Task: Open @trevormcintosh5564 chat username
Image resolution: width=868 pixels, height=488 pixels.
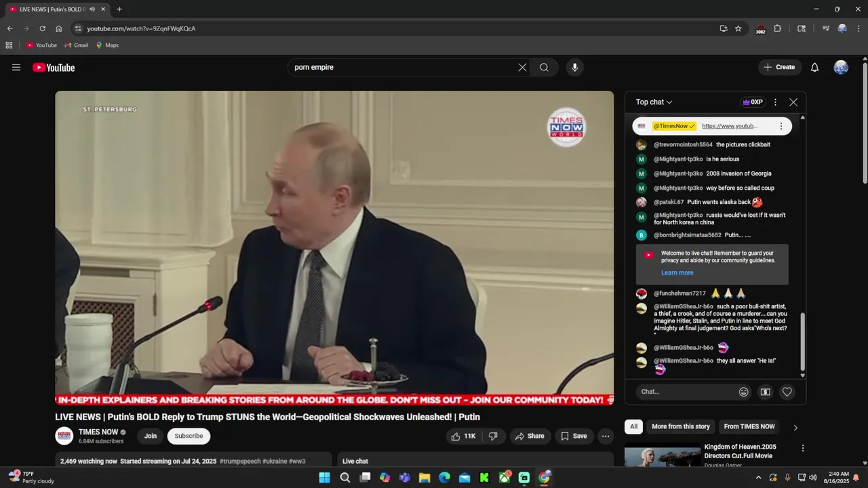Action: [683, 145]
